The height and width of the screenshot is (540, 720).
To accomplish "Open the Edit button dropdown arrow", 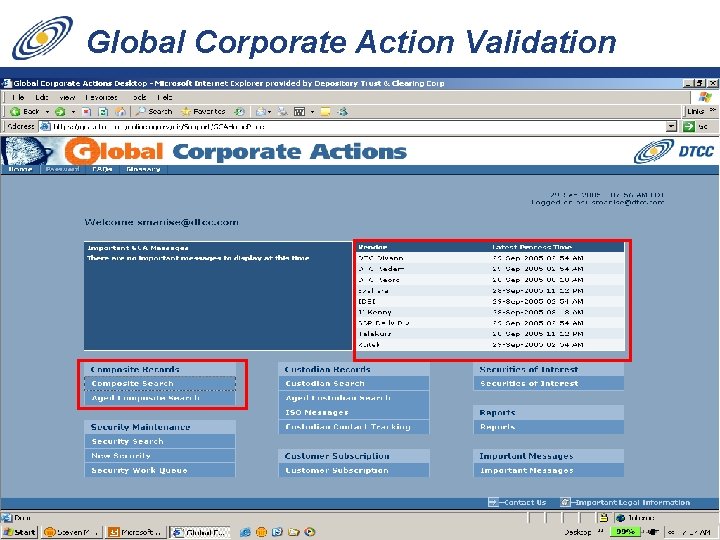I will (x=312, y=112).
